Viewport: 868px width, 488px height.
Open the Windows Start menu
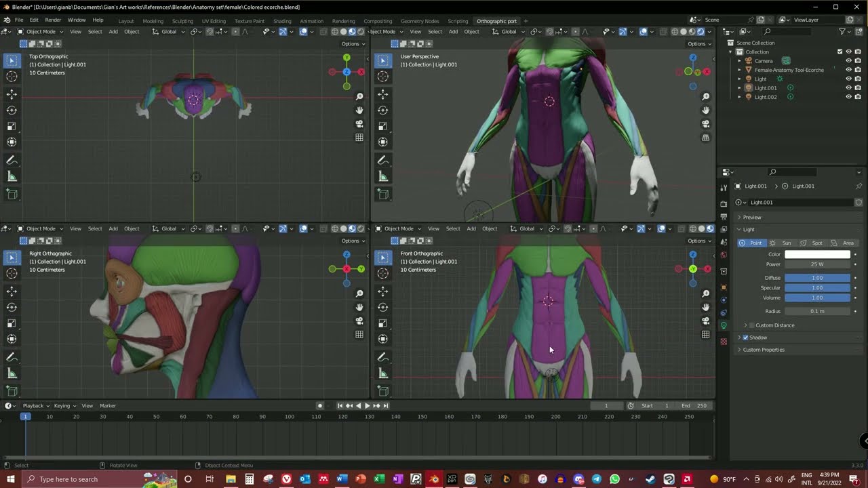pos(11,479)
